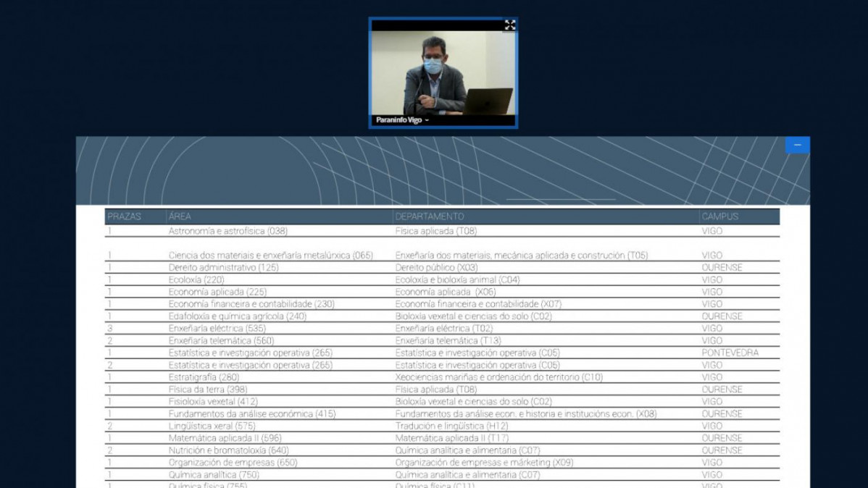Select the Nutrición e bromatoloxía (640) entry

tap(228, 450)
